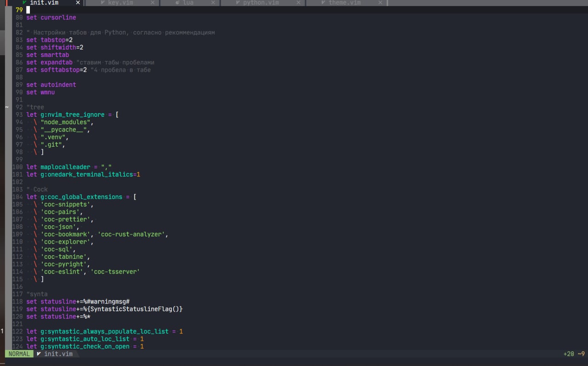The image size is (588, 366).
Task: Place cursor on 'set cursorline' line
Action: [x=51, y=17]
